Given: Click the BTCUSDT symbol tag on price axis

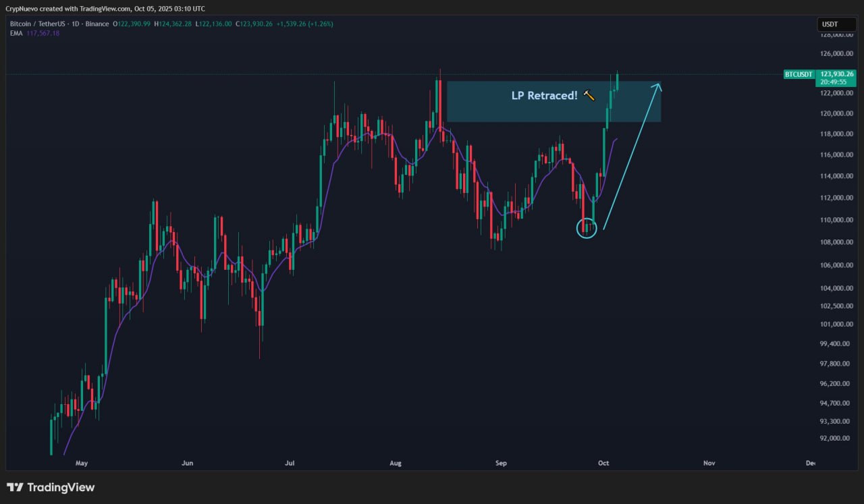Looking at the screenshot, I should pos(799,74).
